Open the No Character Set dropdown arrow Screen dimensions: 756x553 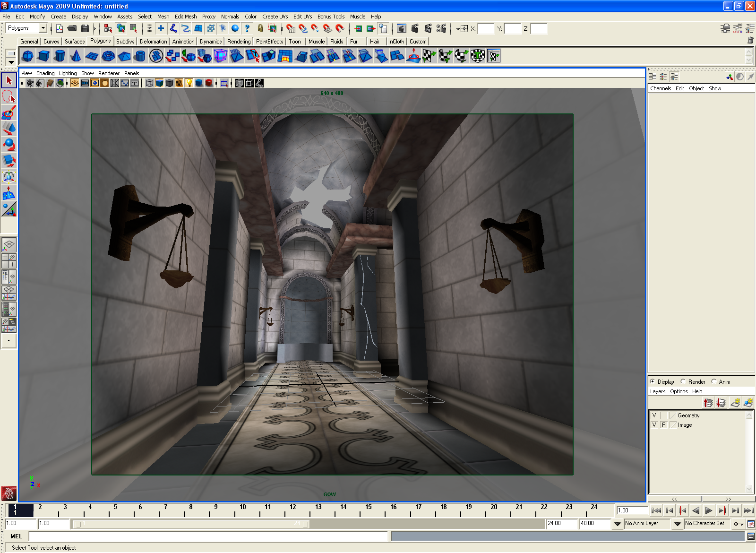[x=677, y=524]
